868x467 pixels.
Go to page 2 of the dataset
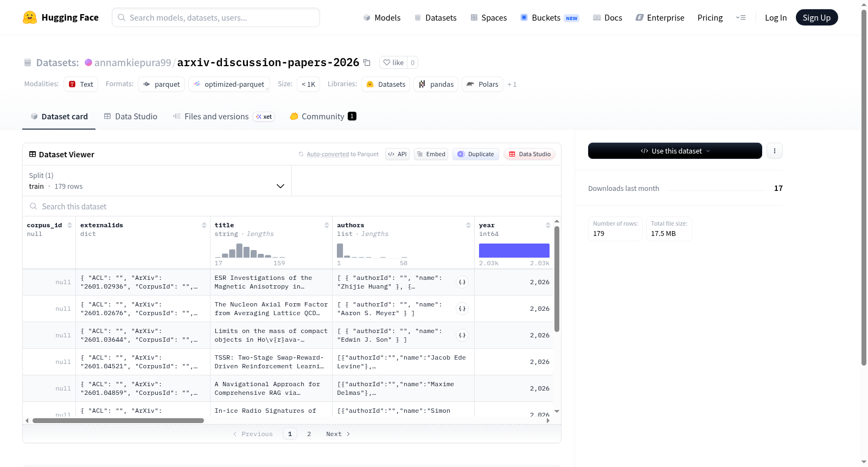tap(309, 434)
